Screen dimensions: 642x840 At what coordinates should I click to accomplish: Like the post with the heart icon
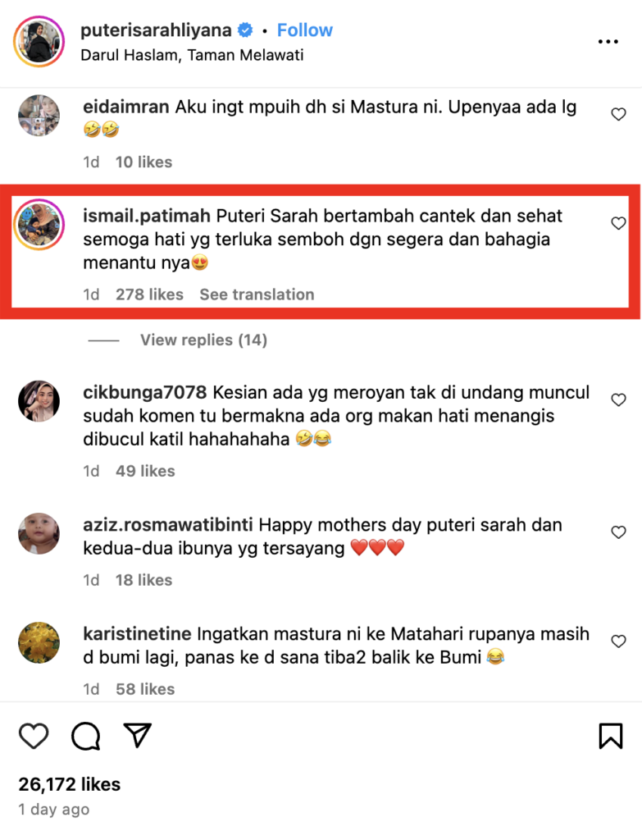(x=34, y=736)
